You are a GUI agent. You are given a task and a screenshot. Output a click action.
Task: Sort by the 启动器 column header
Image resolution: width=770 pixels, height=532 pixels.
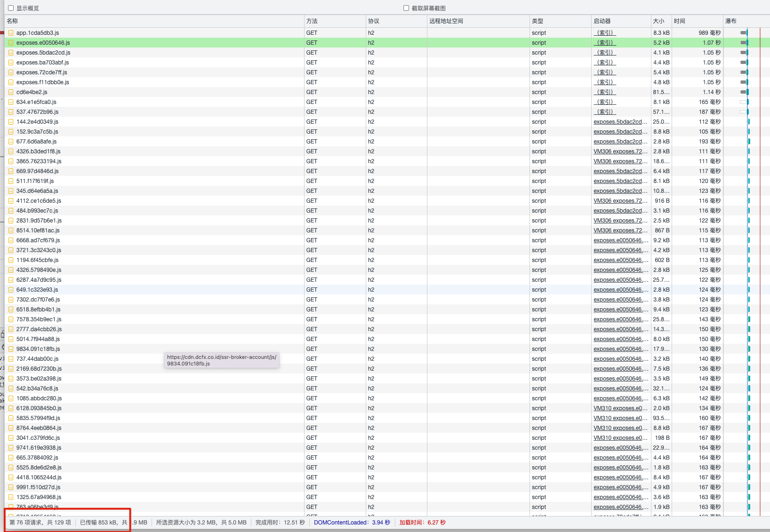pyautogui.click(x=621, y=21)
